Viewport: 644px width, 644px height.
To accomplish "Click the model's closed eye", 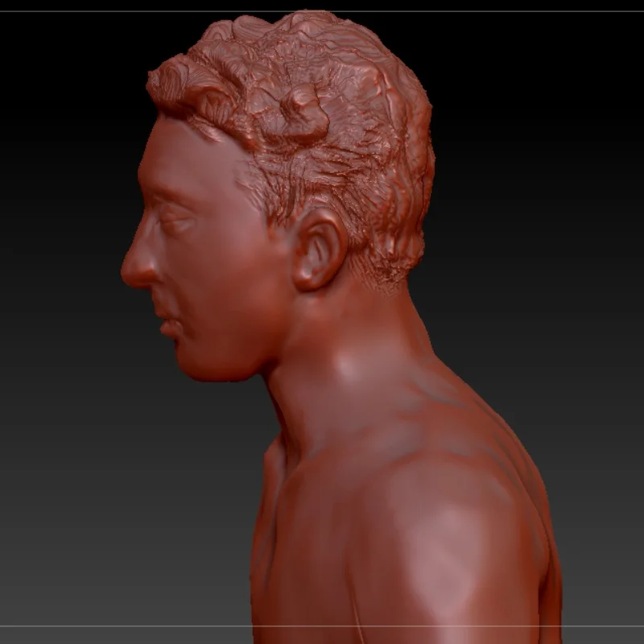I will (175, 216).
